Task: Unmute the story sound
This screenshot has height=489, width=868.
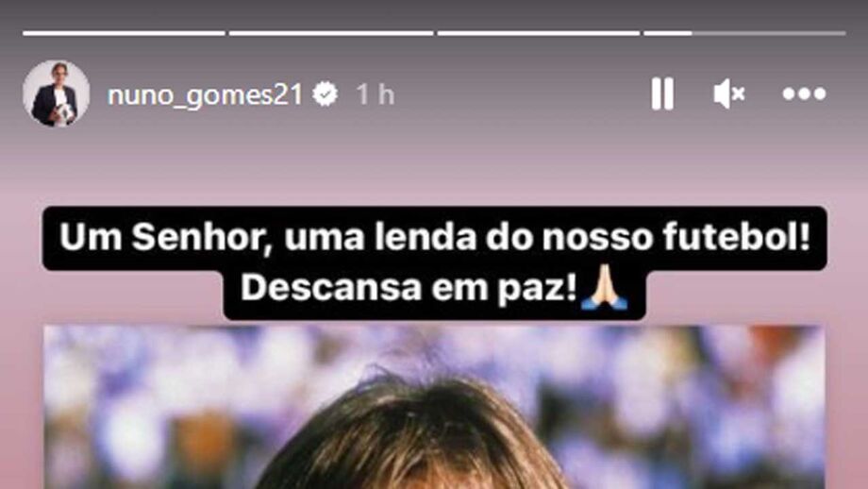Action: coord(729,93)
